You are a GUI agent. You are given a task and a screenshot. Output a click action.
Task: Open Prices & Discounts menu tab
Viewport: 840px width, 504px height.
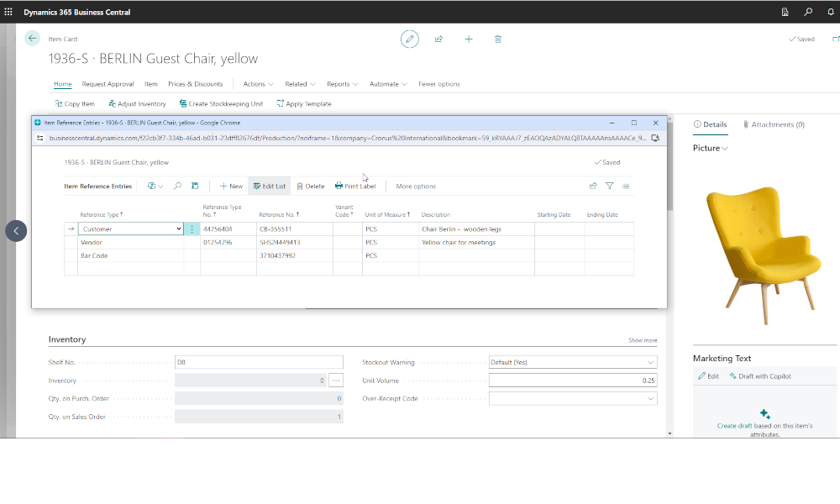coord(195,84)
